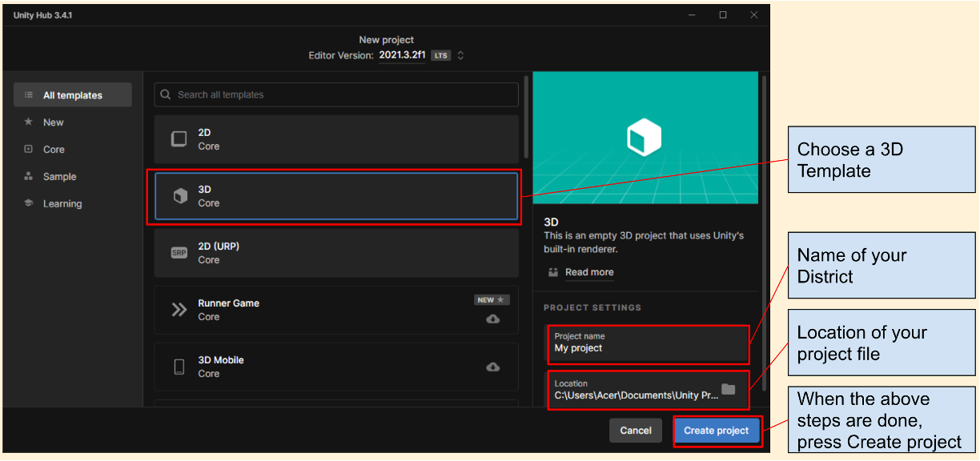Click the Core category icon
Screen dimensions: 980x461
coord(29,150)
